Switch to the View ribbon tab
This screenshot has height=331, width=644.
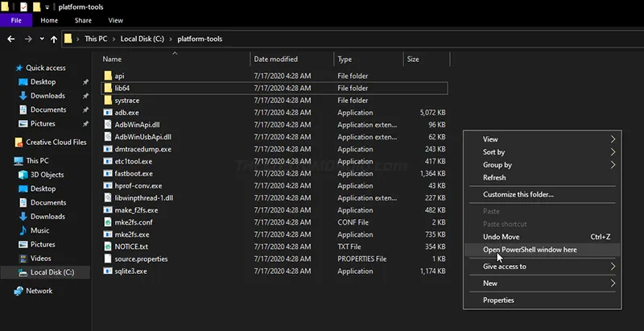coord(115,20)
